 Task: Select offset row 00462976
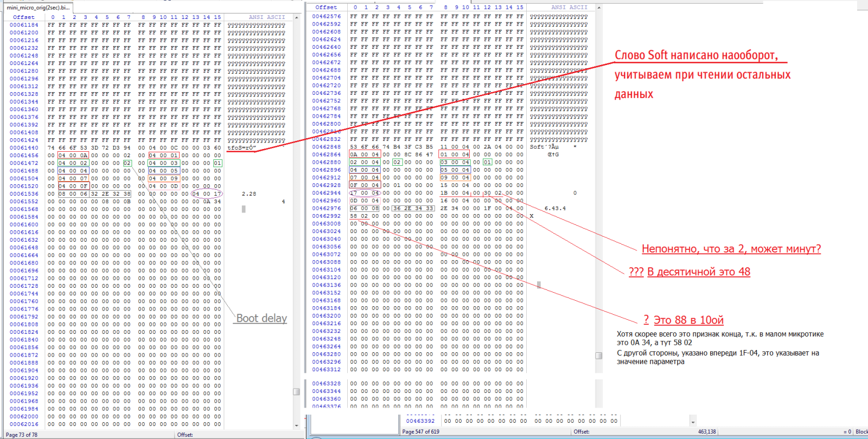327,208
